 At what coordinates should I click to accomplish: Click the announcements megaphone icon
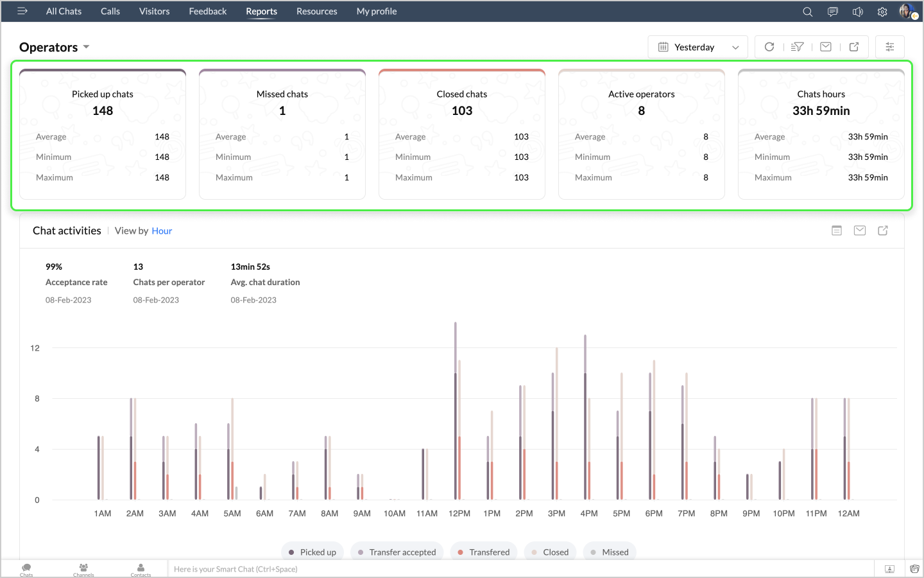[857, 12]
